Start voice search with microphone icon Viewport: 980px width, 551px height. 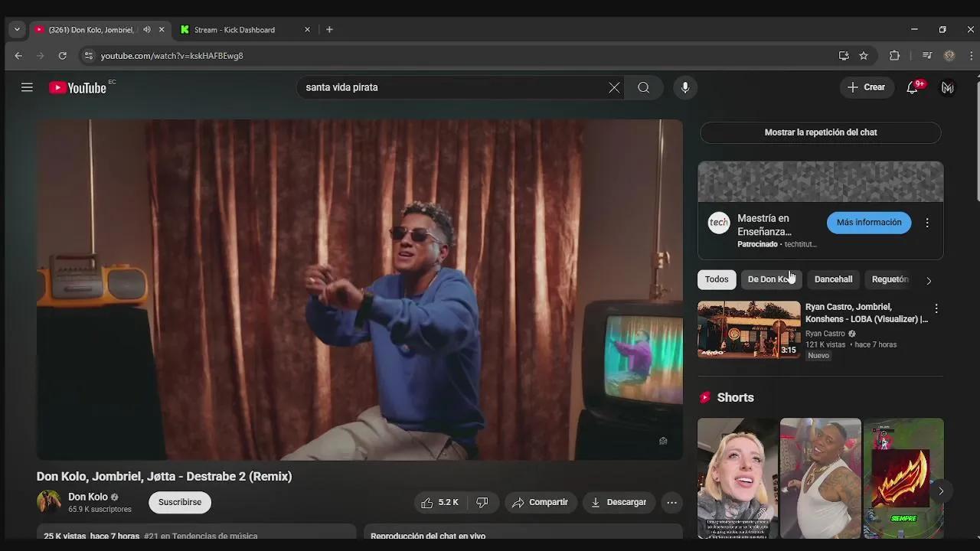click(x=685, y=87)
